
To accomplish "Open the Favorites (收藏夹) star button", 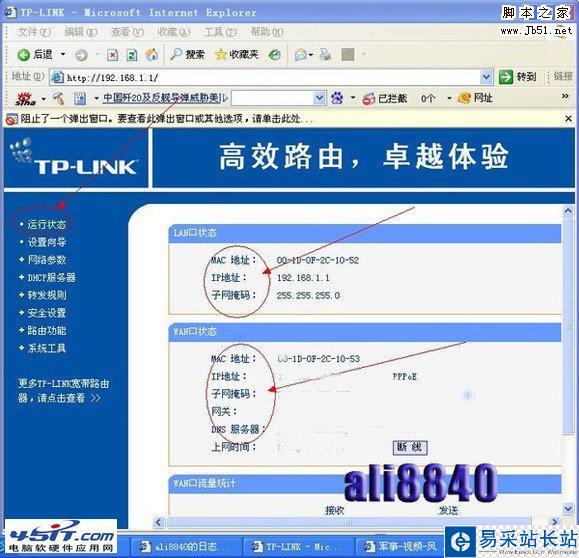I will click(236, 55).
